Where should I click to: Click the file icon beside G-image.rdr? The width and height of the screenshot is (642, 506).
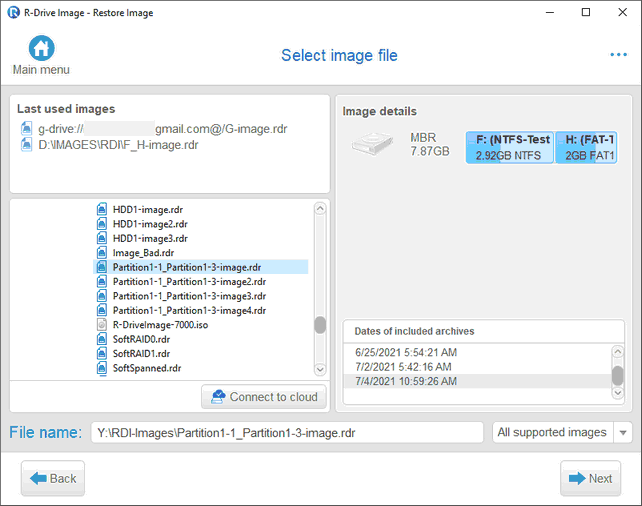point(26,129)
